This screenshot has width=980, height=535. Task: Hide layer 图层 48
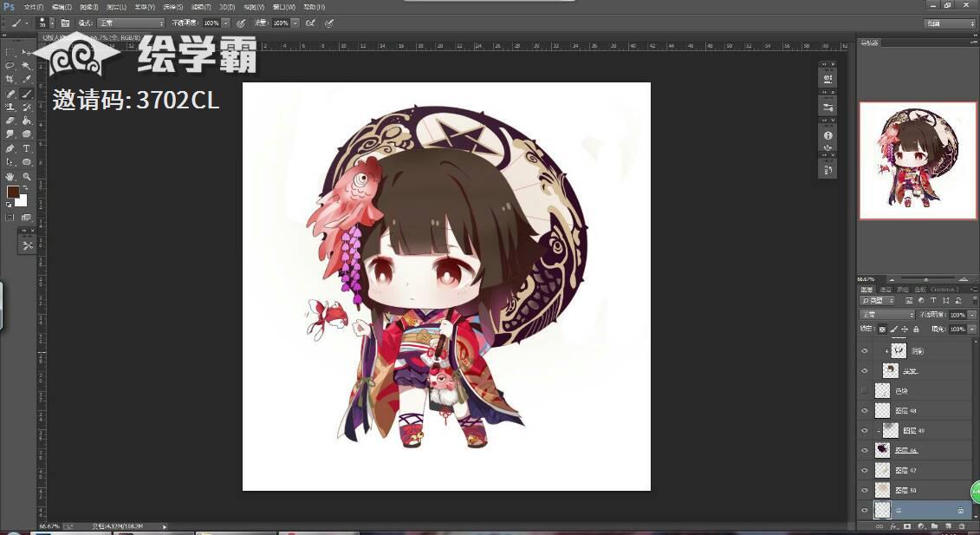pyautogui.click(x=865, y=411)
